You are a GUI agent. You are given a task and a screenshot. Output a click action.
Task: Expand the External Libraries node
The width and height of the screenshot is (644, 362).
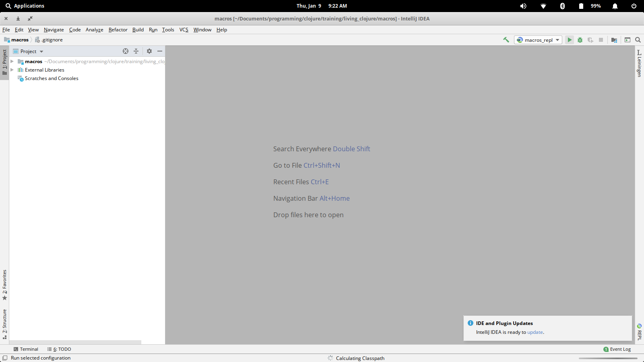click(12, 70)
